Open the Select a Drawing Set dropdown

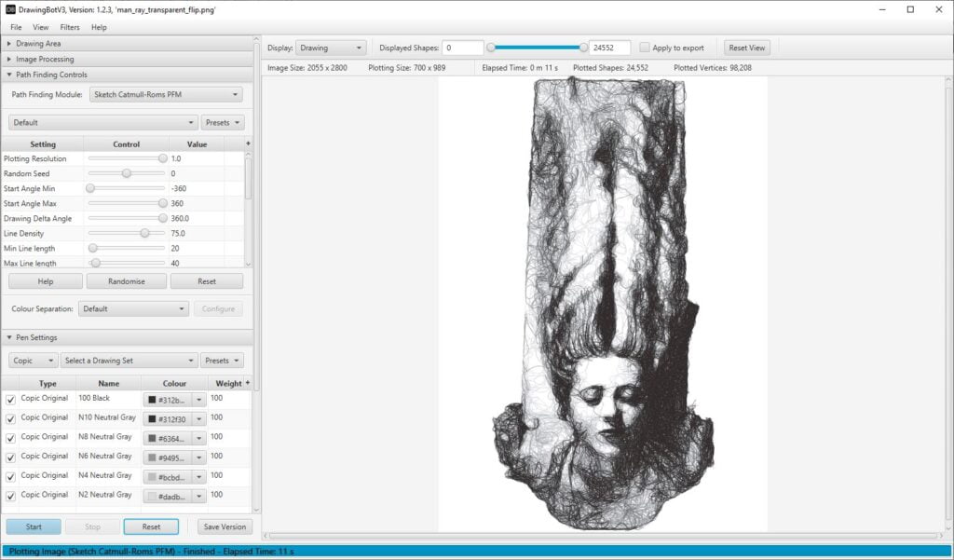(128, 360)
